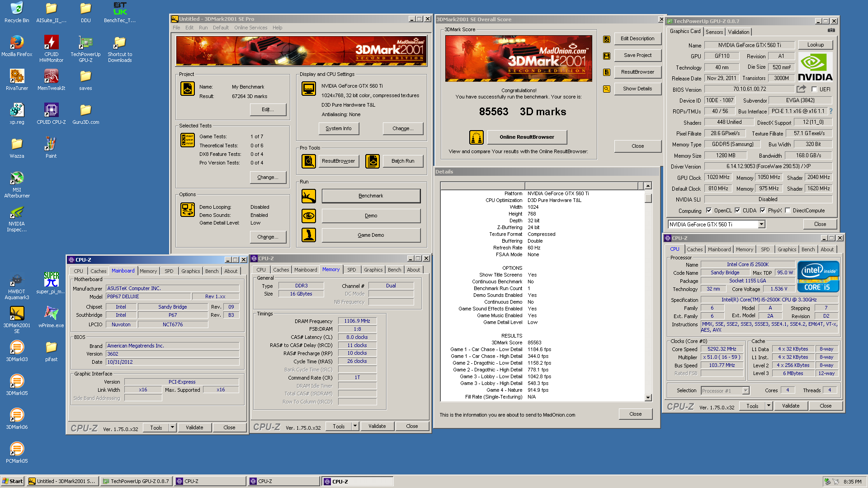Open the Online Services menu
The height and width of the screenshot is (488, 868).
pos(250,28)
